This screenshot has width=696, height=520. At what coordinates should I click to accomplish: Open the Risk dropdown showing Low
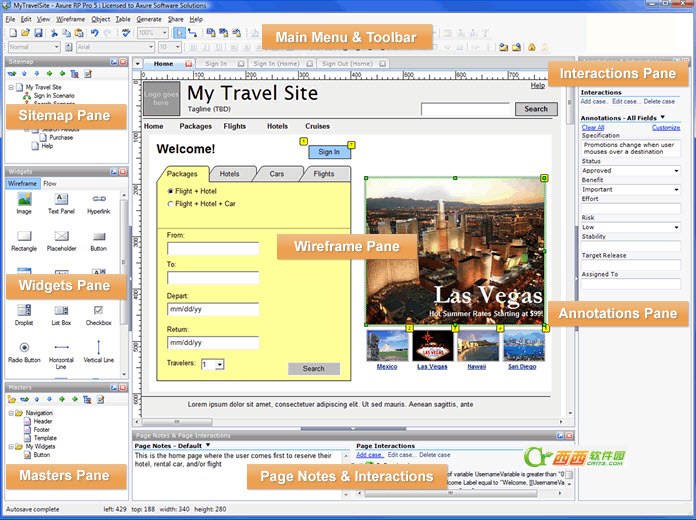point(630,227)
